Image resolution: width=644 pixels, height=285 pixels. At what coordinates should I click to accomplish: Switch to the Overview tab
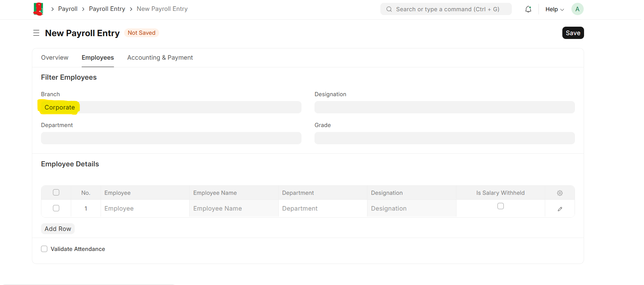coord(55,58)
